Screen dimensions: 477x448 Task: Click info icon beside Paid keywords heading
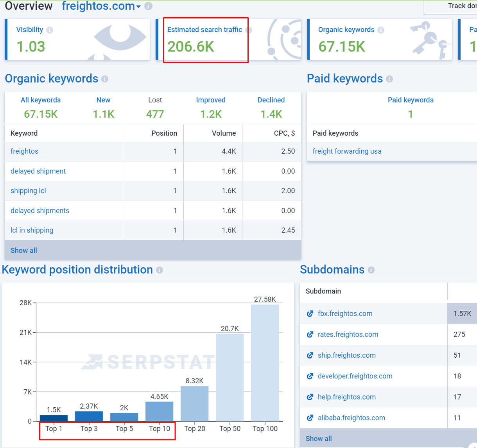[x=389, y=79]
